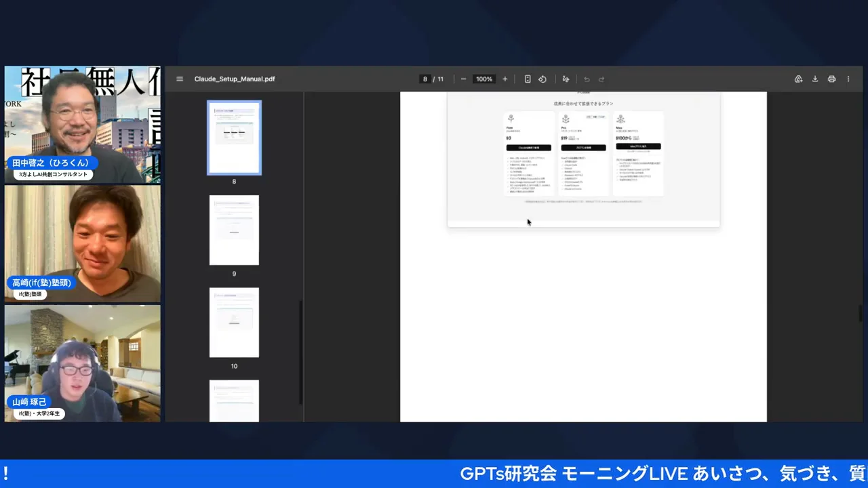Click the billing period toggle in Pro card

tap(596, 117)
